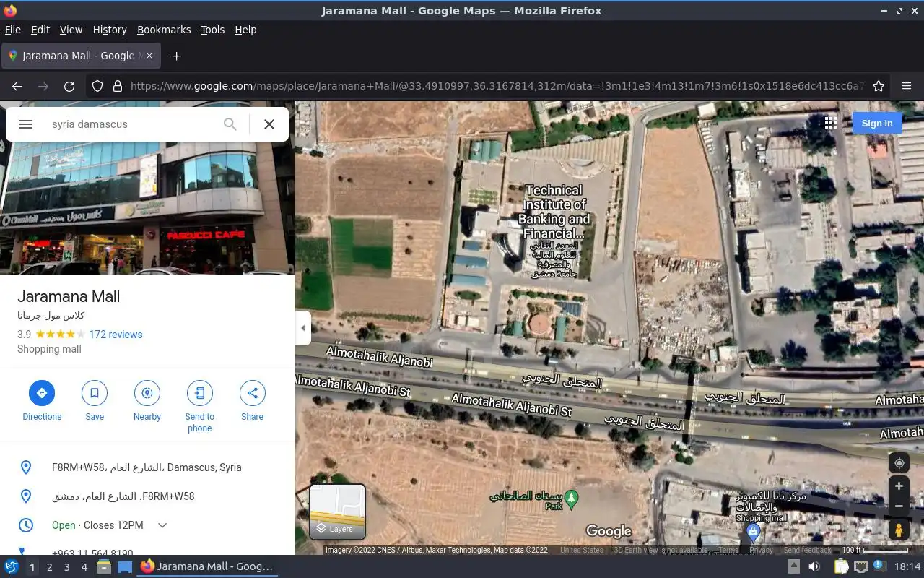The height and width of the screenshot is (578, 924).
Task: Open the File menu
Action: (x=12, y=30)
